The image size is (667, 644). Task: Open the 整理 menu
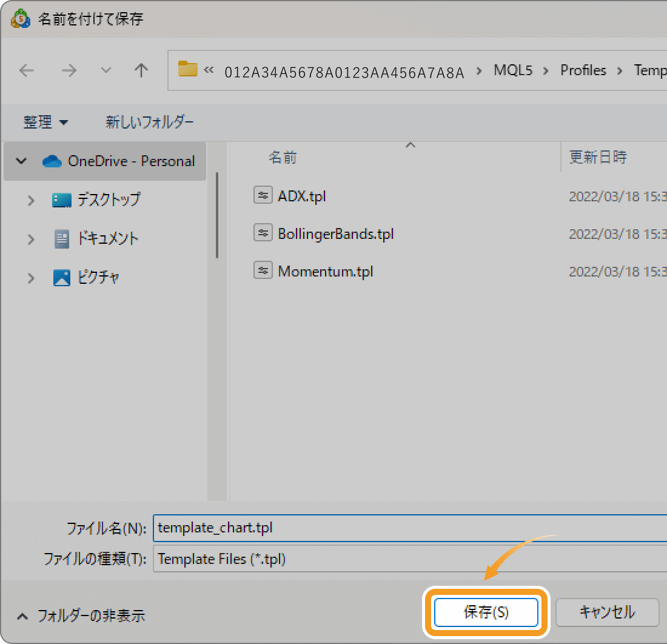coord(45,122)
